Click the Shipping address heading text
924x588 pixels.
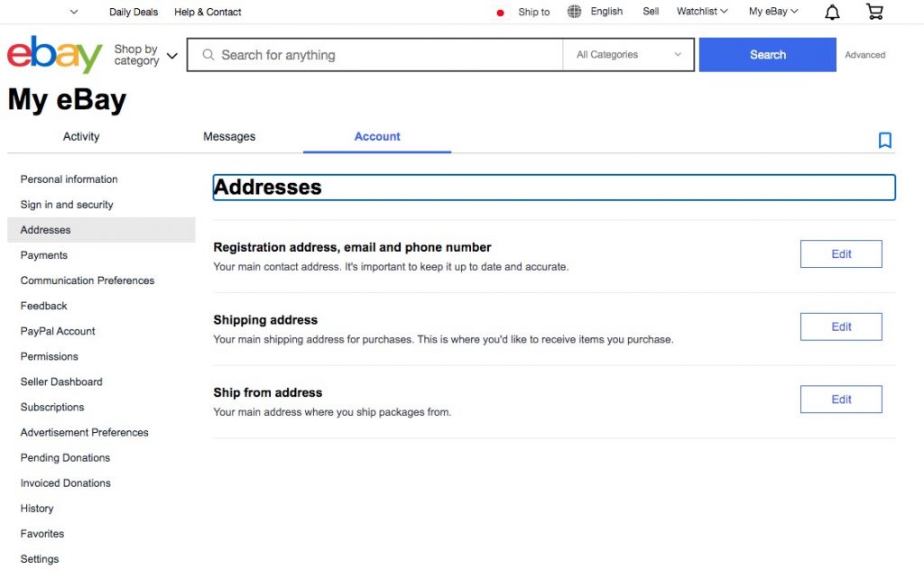[x=265, y=320]
